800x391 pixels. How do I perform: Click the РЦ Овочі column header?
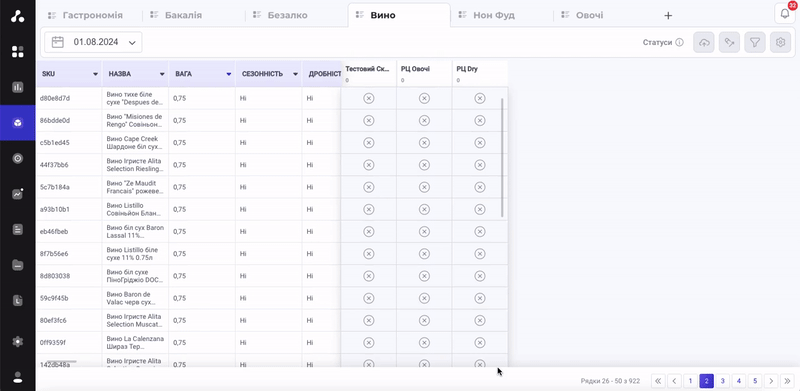pos(424,74)
